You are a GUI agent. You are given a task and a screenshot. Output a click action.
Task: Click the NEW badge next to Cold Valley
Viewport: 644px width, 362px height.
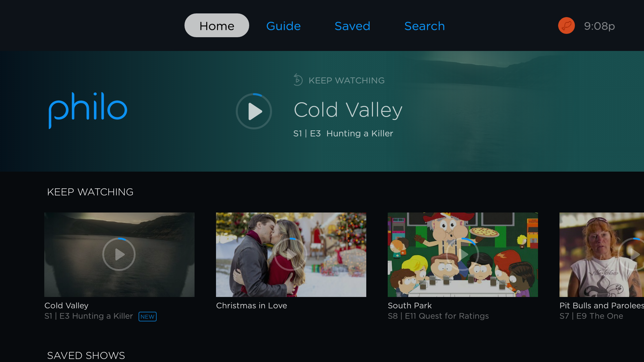148,316
